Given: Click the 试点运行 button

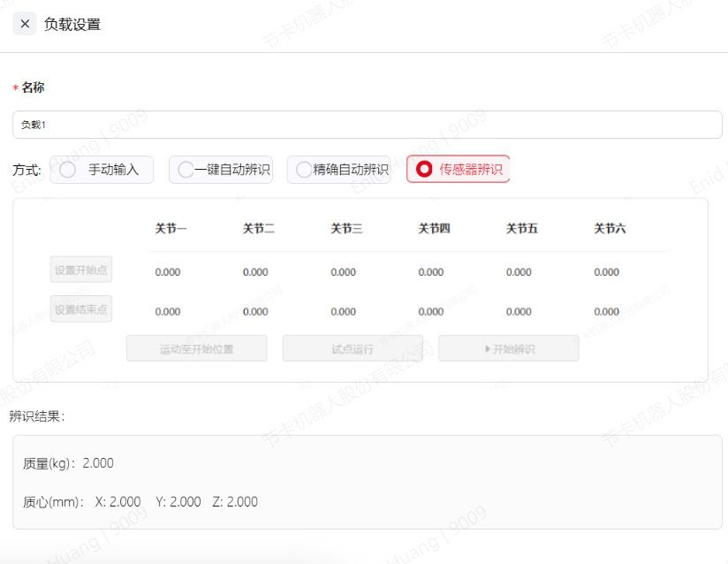Looking at the screenshot, I should (x=352, y=348).
